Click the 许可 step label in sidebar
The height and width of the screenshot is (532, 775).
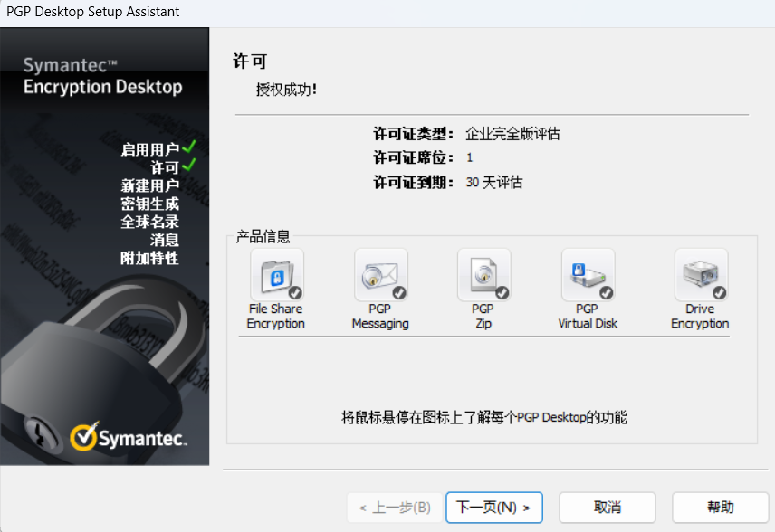coord(165,167)
